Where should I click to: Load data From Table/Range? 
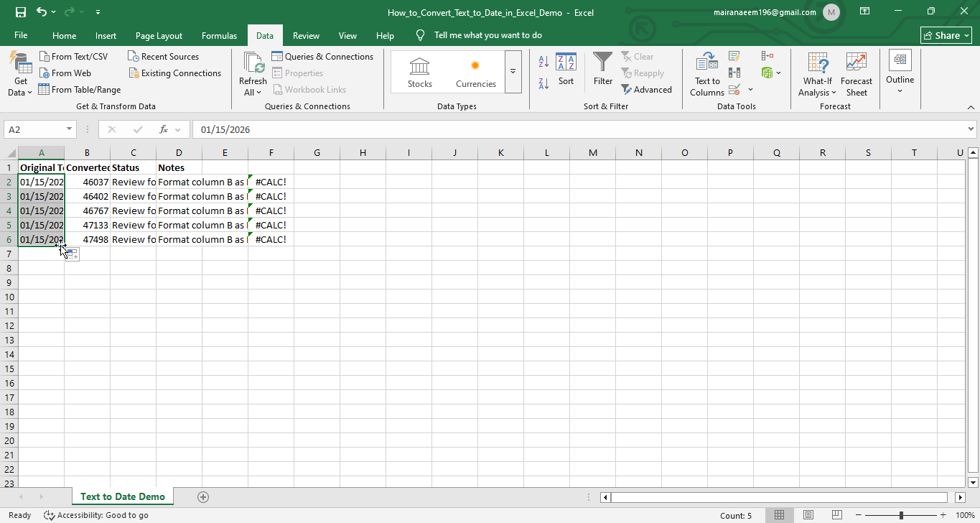pos(79,90)
